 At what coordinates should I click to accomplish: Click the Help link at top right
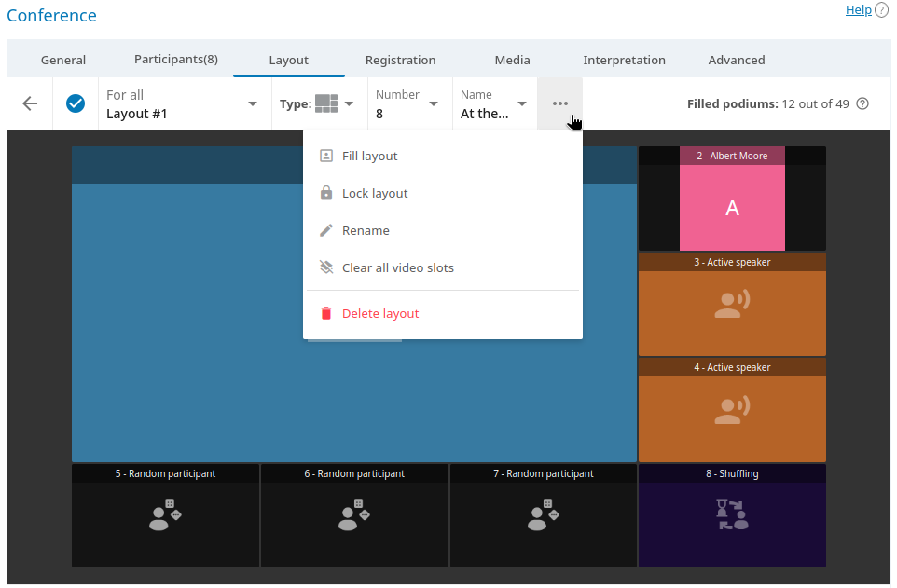[858, 9]
